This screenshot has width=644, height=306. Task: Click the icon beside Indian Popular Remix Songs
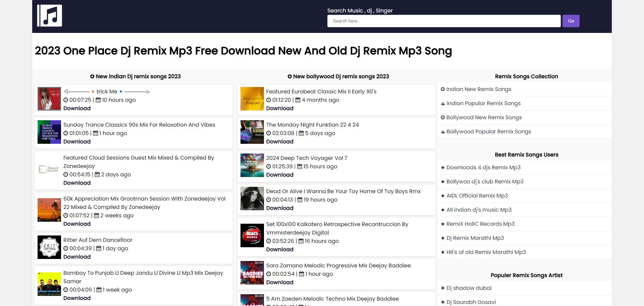click(x=443, y=103)
